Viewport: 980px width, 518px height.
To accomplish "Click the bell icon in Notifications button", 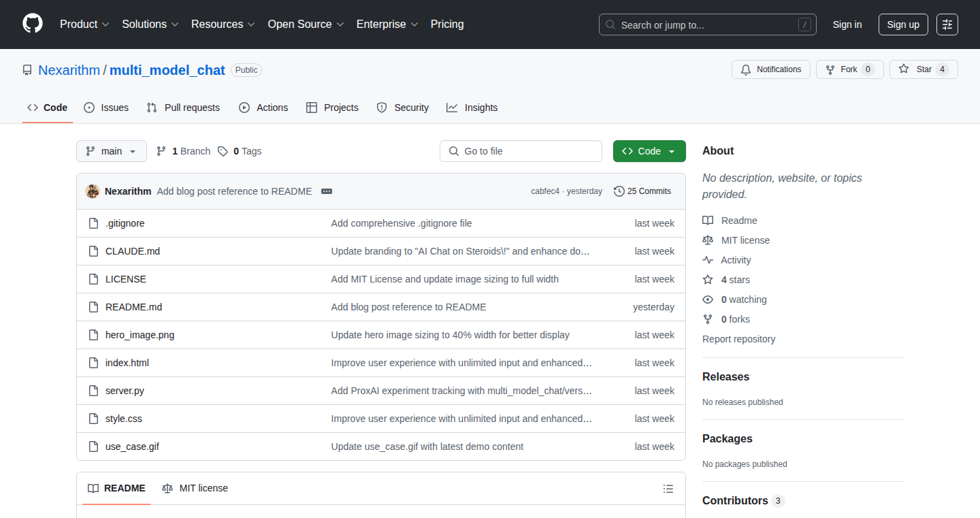I will point(746,69).
